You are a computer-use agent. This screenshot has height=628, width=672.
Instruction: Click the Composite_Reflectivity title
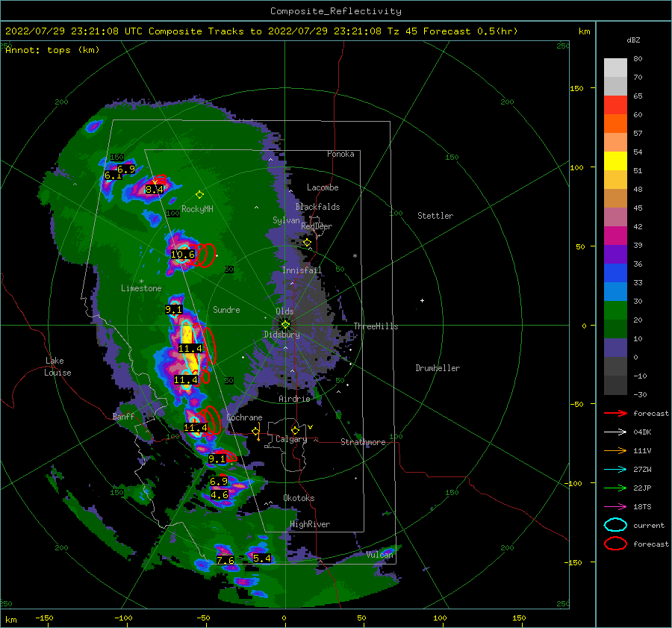336,11
